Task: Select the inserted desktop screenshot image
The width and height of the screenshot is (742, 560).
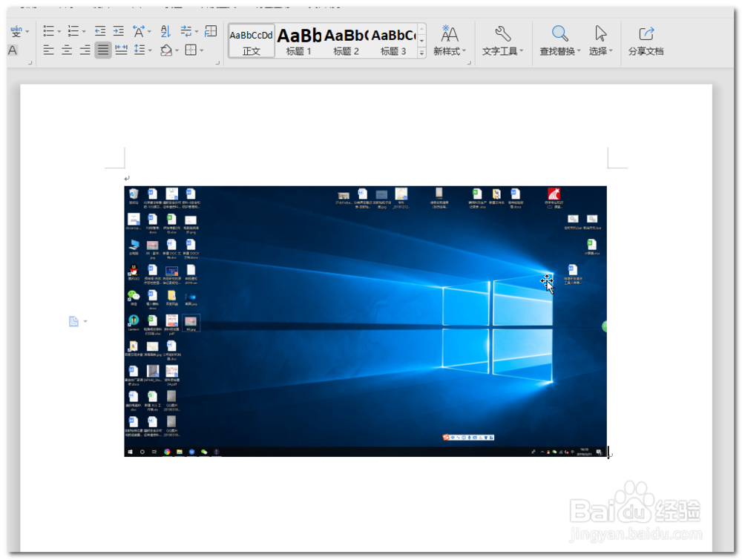Action: pyautogui.click(x=365, y=321)
